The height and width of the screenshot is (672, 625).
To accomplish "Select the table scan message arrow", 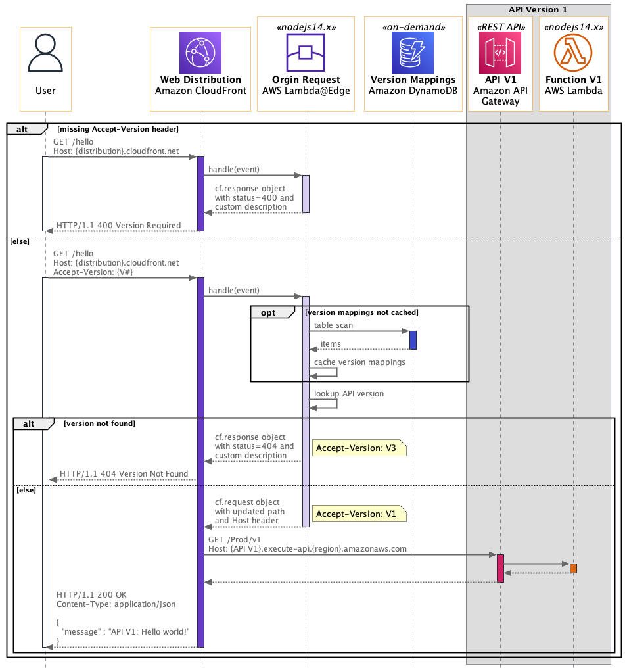I will pos(358,330).
